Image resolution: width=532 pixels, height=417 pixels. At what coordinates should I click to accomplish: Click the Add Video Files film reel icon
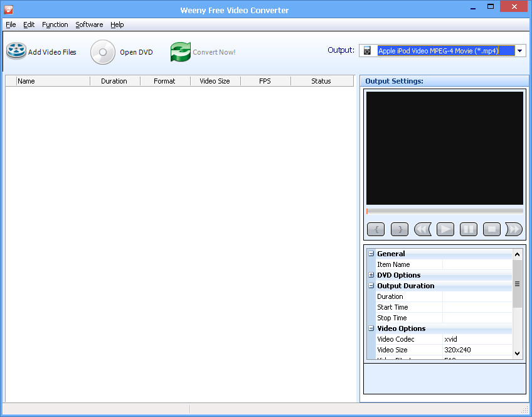click(x=16, y=51)
